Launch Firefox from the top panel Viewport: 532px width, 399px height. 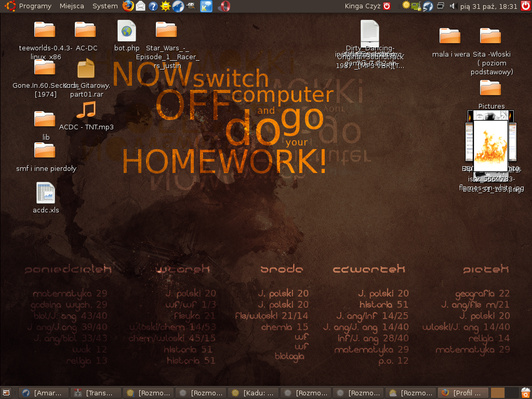click(128, 6)
